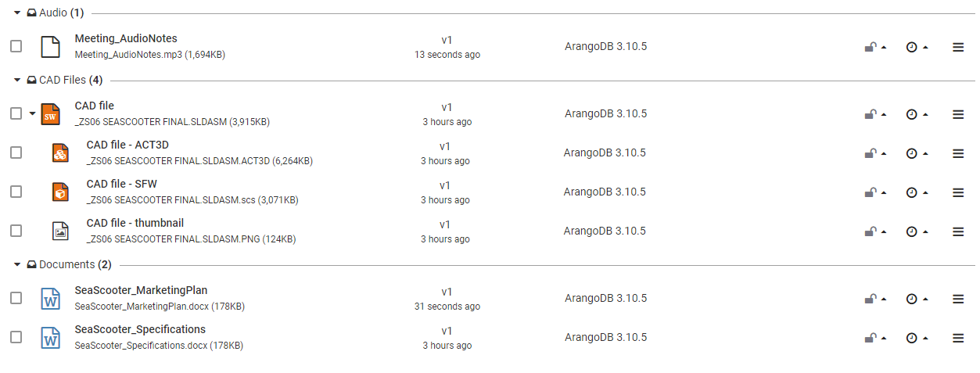Image resolution: width=980 pixels, height=373 pixels.
Task: Collapse the CAD file child entries arrow
Action: 32,113
